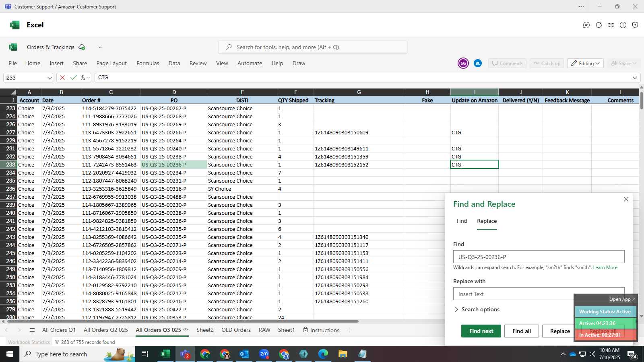Switch to All Orders Q2 025 sheet
This screenshot has width=644, height=362.
(x=106, y=330)
